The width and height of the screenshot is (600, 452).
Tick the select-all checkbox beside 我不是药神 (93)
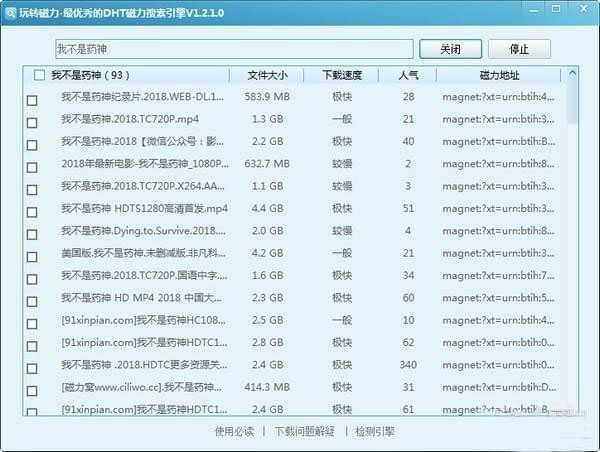[x=39, y=75]
